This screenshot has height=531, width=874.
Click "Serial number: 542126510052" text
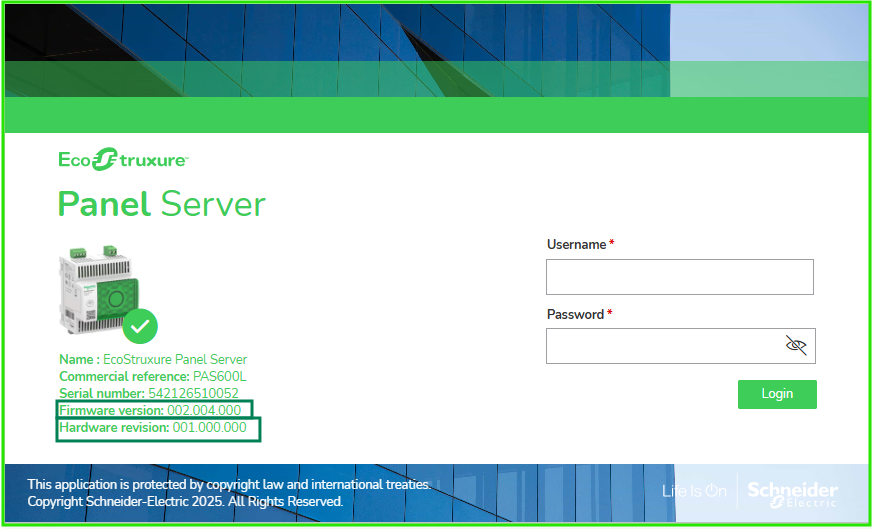click(149, 393)
